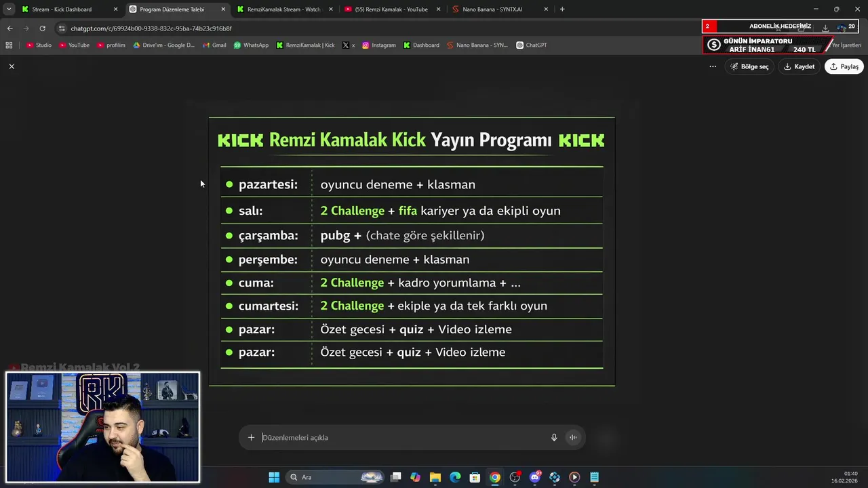Open Google Chrome from the taskbar
The height and width of the screenshot is (488, 868).
click(495, 477)
